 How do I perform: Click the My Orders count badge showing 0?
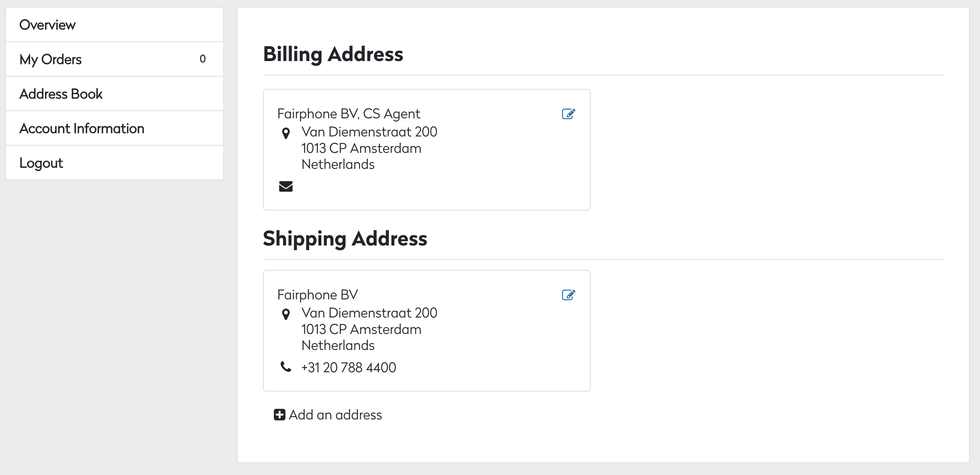pos(203,59)
